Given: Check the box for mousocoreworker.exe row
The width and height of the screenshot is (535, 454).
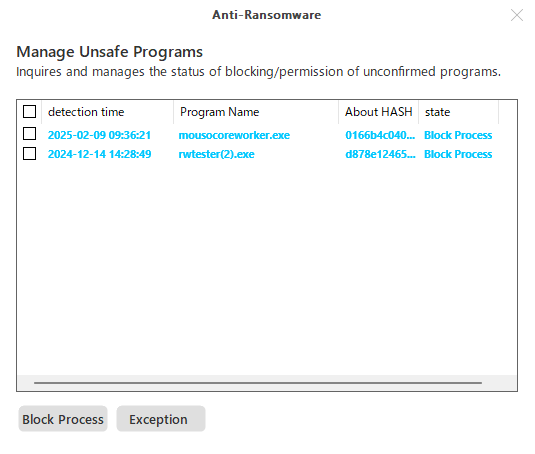Looking at the screenshot, I should (29, 134).
